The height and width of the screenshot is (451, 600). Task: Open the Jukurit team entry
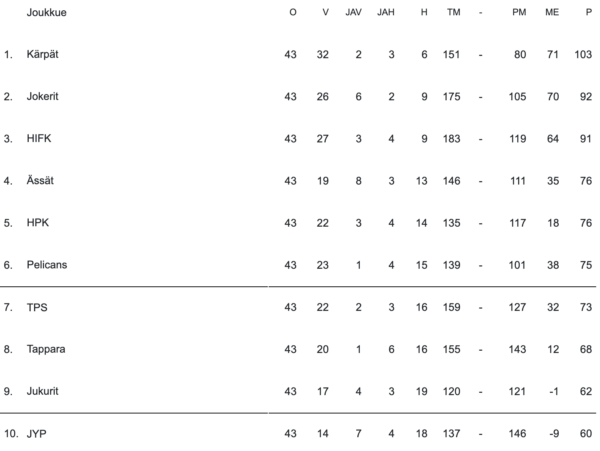pyautogui.click(x=44, y=392)
